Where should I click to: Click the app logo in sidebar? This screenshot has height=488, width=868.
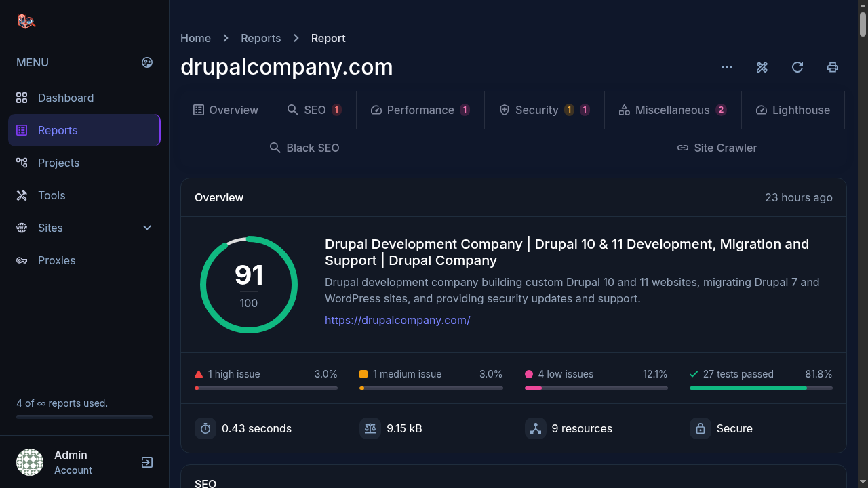26,22
